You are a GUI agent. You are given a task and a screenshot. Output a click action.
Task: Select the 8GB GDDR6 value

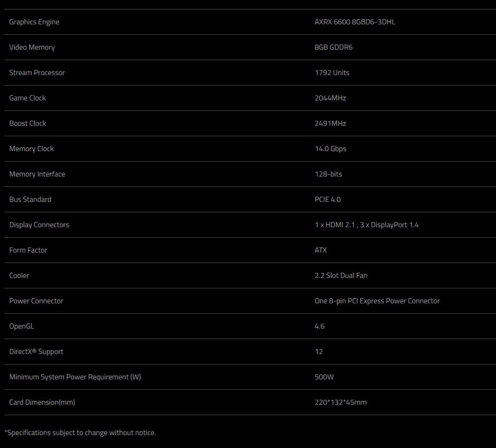point(333,47)
